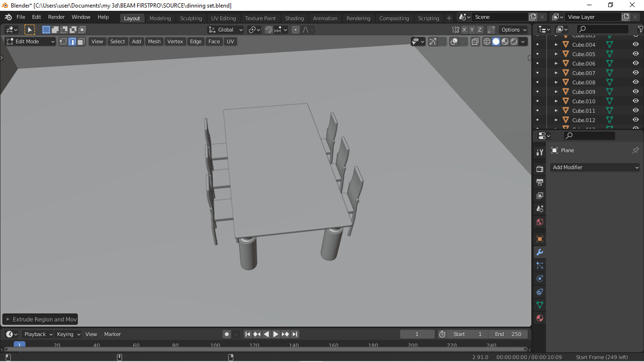This screenshot has height=362, width=644.
Task: Open the Object Properties tab
Action: point(539,239)
